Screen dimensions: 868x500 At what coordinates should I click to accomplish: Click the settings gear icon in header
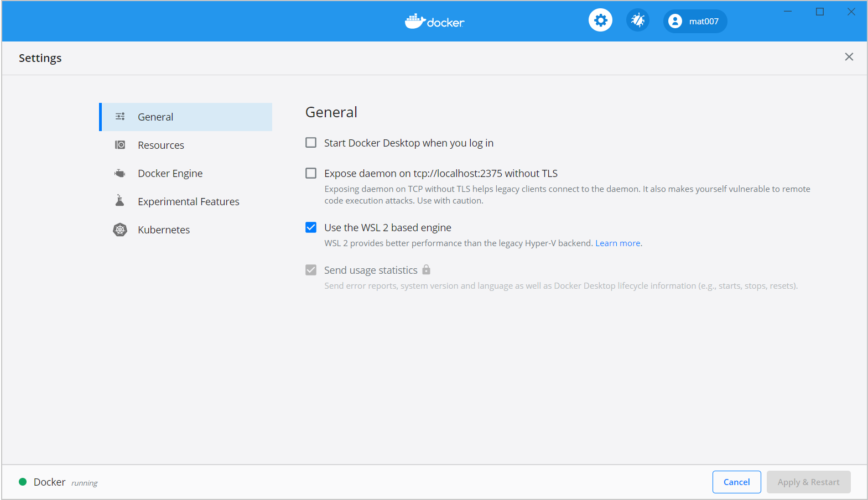[x=600, y=21]
